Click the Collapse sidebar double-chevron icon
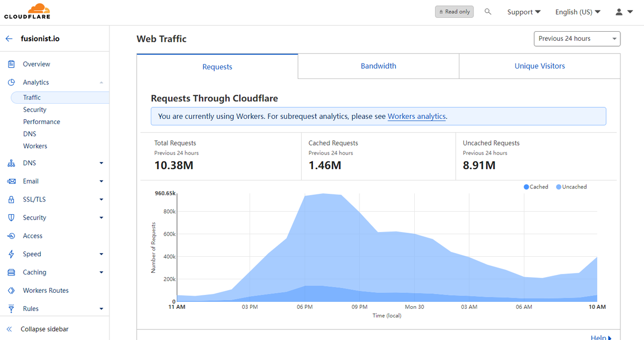 (9, 329)
